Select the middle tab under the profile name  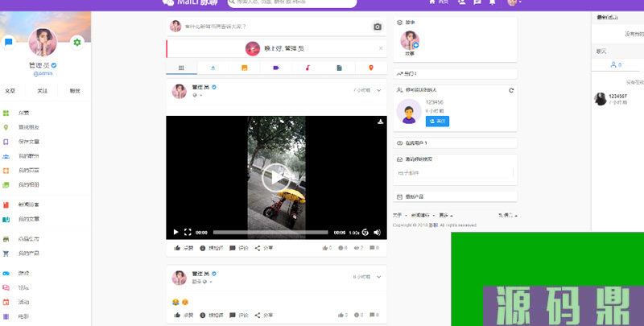[x=43, y=91]
